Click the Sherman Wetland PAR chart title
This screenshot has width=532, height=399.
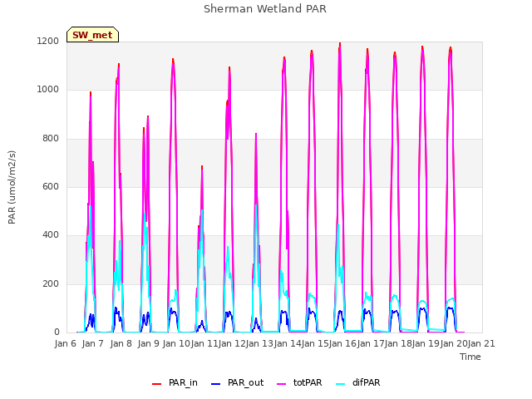click(x=265, y=9)
